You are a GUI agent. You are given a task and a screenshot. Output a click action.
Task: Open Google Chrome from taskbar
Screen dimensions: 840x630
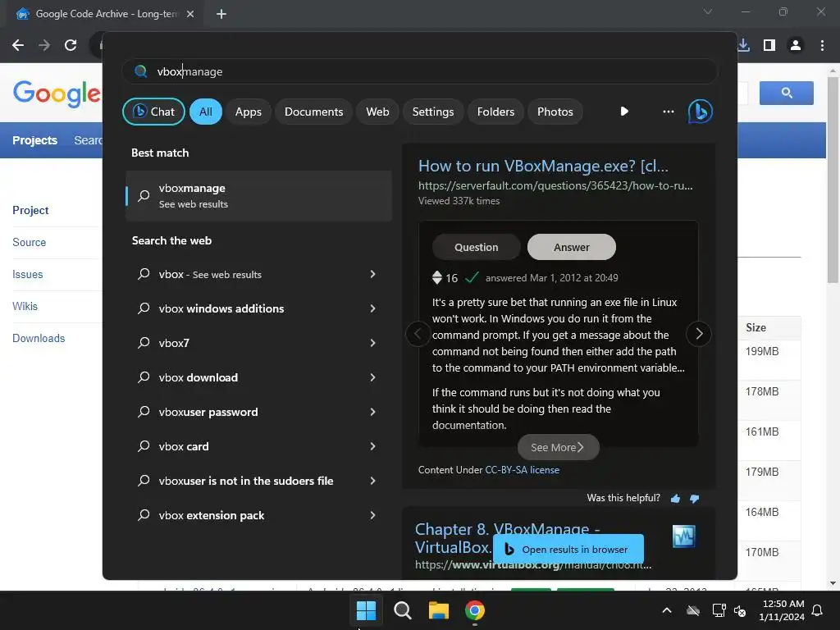[x=475, y=610]
